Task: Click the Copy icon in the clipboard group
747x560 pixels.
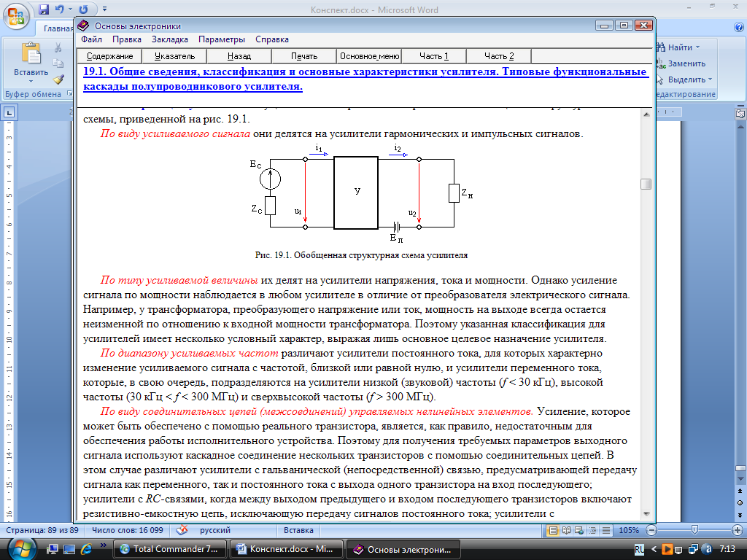Action: click(x=58, y=63)
